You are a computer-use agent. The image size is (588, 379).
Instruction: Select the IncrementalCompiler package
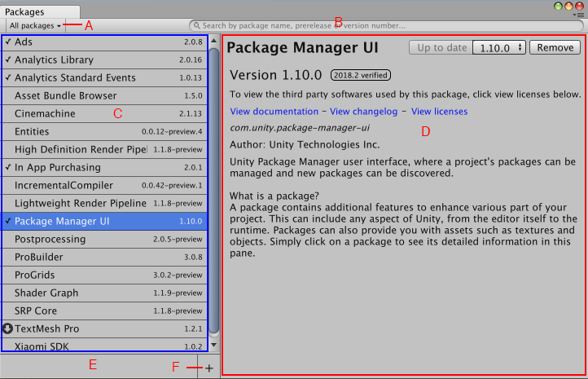pos(104,185)
